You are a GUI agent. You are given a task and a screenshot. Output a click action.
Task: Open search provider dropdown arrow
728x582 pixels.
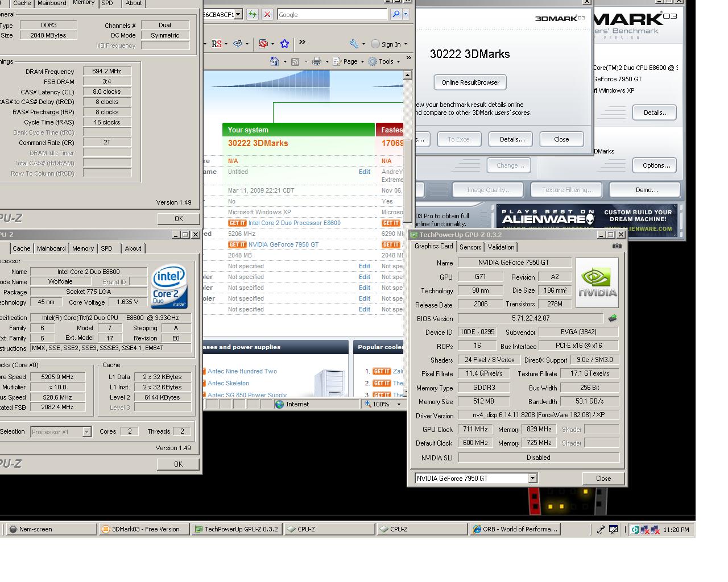(406, 14)
